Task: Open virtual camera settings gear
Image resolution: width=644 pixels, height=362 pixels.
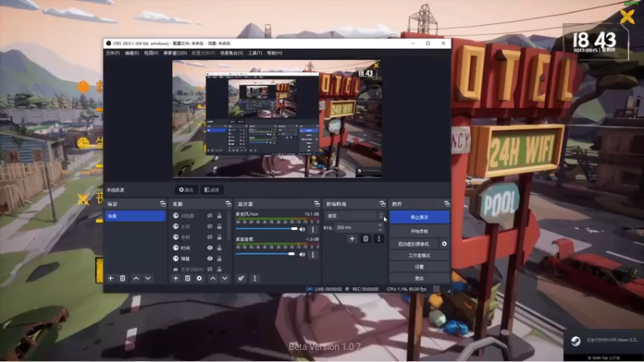Action: (x=444, y=244)
